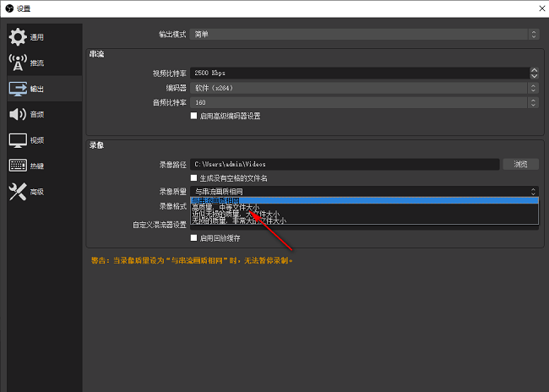Switch to the 音频 settings tab
This screenshot has height=392, width=549.
tap(45, 114)
